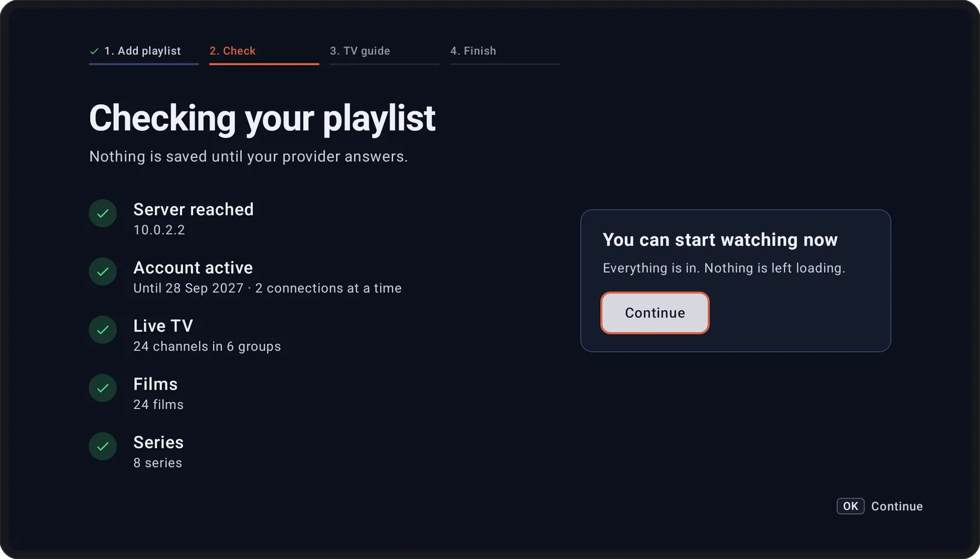This screenshot has height=559, width=980.
Task: Click the Live TV label
Action: tap(163, 326)
